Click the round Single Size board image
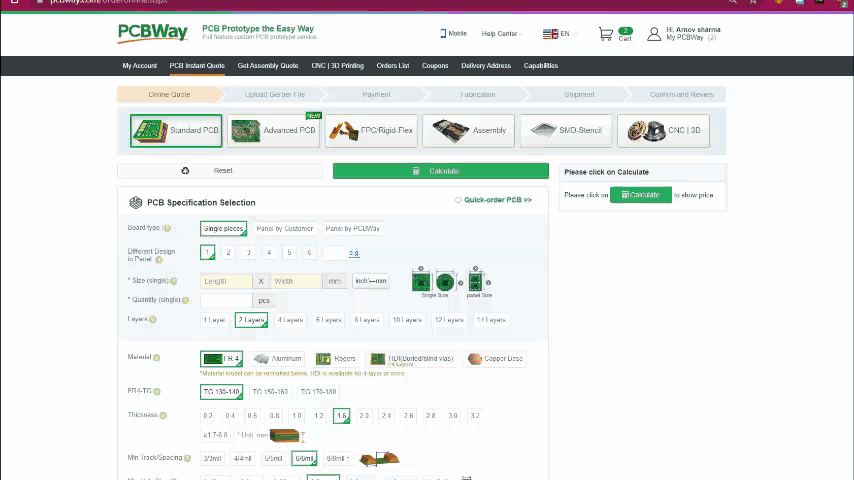The width and height of the screenshot is (854, 480). [x=445, y=282]
